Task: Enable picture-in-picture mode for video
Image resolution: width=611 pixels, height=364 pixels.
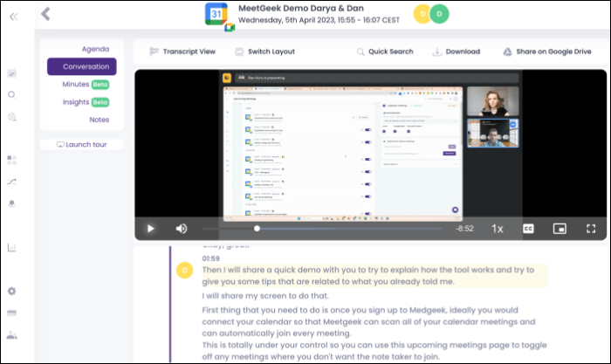Action: [x=560, y=229]
